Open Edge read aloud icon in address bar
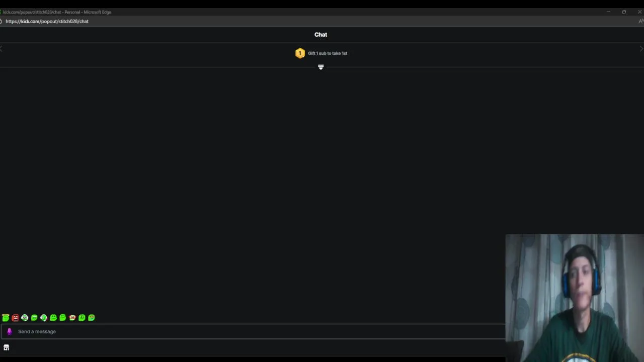The height and width of the screenshot is (362, 644). (x=641, y=21)
